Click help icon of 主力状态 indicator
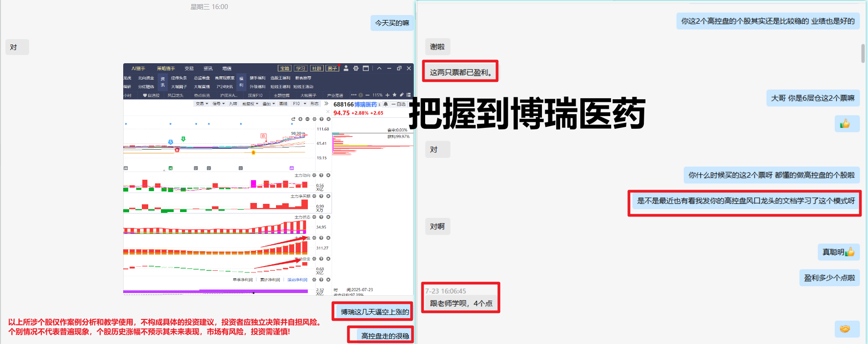Image resolution: width=868 pixels, height=344 pixels. [x=321, y=217]
